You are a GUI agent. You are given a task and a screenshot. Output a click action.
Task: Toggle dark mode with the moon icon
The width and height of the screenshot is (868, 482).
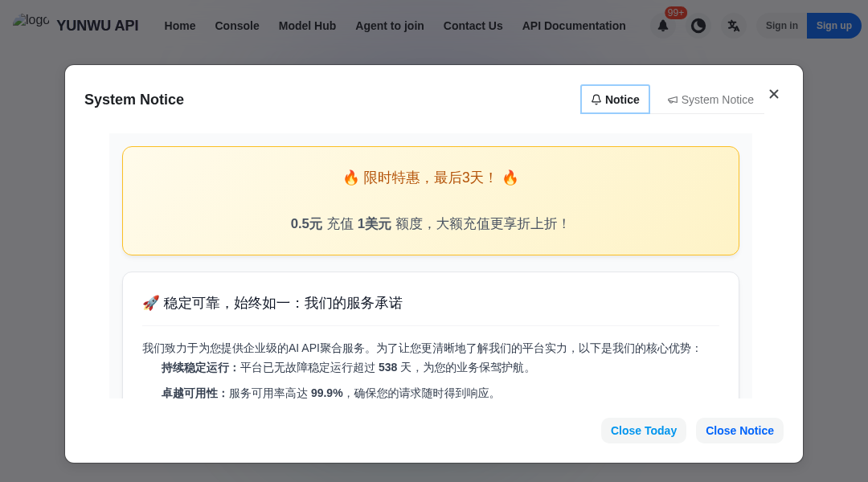(x=698, y=26)
